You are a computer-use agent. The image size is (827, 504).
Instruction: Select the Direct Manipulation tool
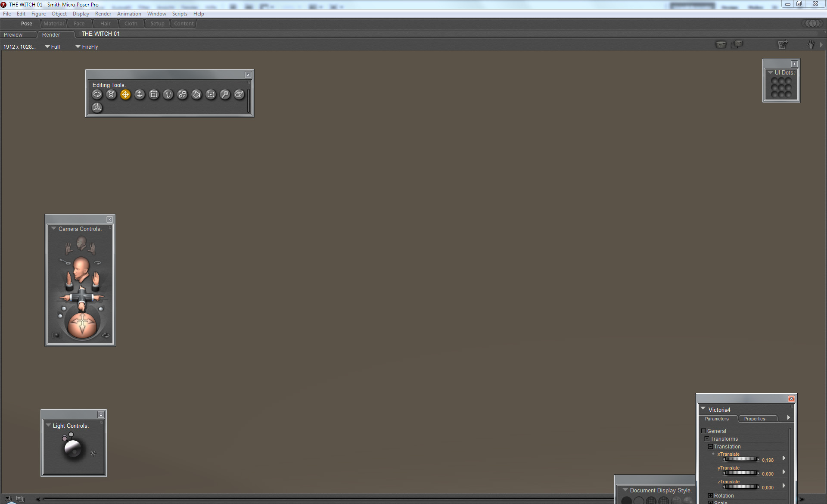coord(97,108)
